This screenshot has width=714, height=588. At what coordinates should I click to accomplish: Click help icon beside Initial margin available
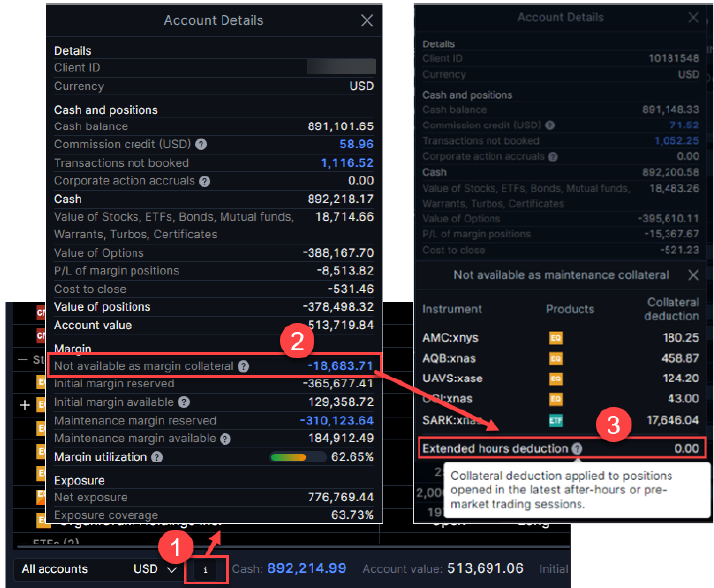click(183, 402)
